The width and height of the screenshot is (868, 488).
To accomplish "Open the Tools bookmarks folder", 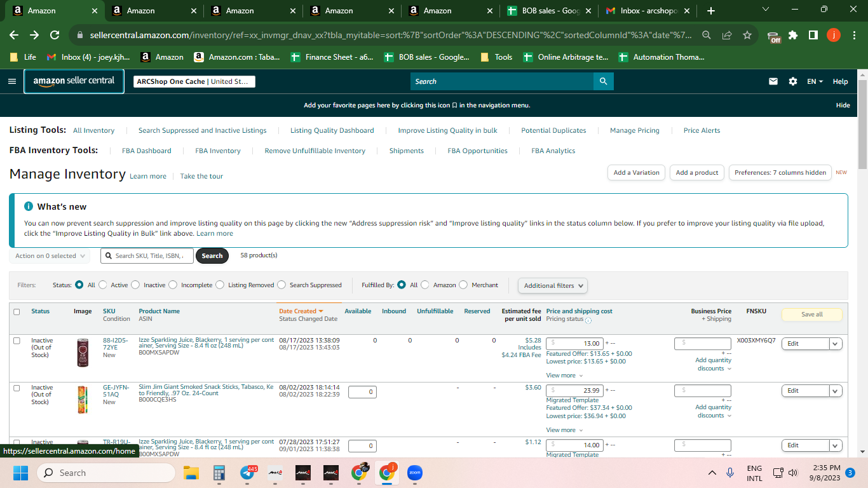I will (496, 57).
